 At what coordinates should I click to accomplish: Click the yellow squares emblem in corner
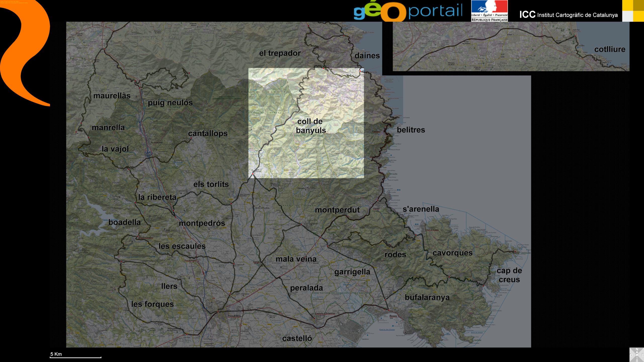pos(633,11)
